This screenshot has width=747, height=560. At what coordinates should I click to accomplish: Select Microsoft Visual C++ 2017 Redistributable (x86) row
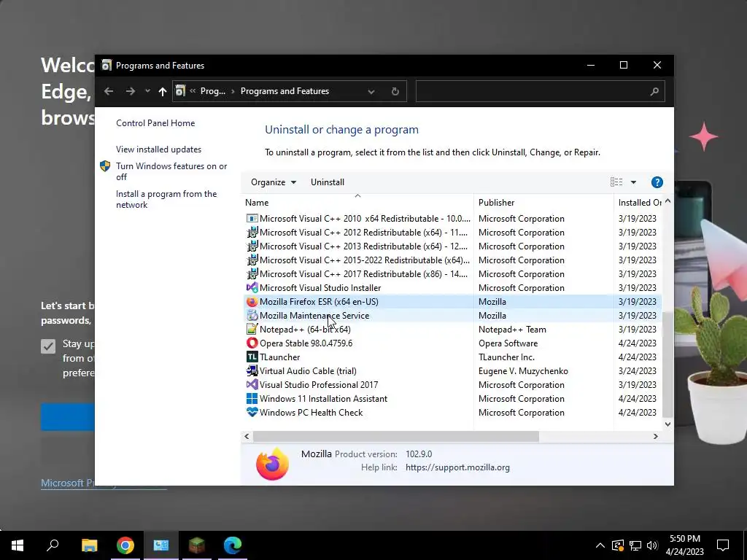tap(452, 274)
